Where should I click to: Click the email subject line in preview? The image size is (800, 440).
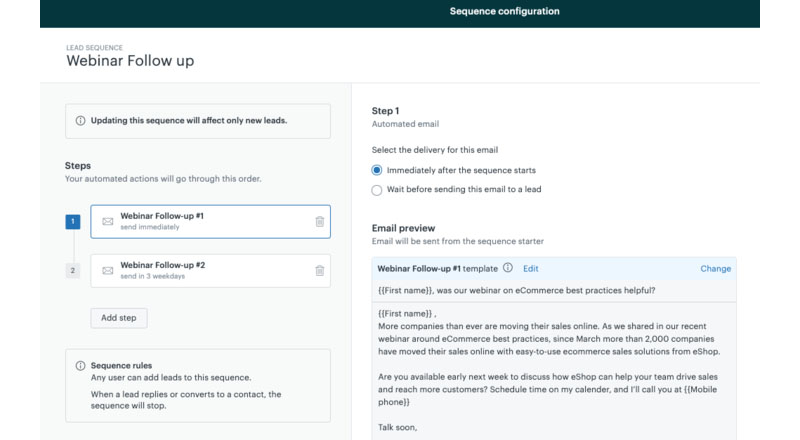[x=516, y=290]
